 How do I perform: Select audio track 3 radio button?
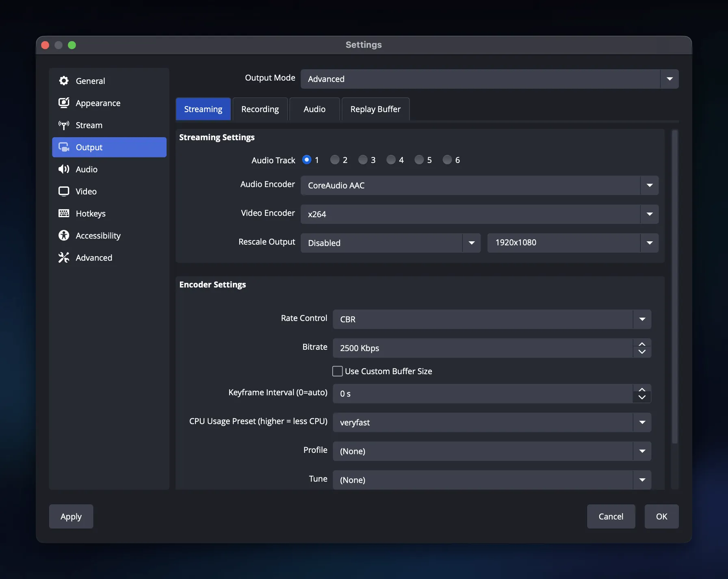363,160
